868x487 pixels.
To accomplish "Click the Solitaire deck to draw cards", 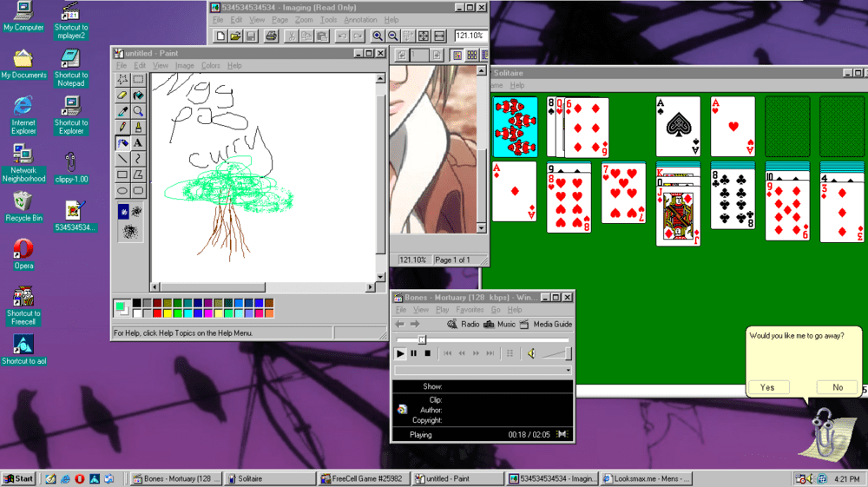I will [x=516, y=127].
